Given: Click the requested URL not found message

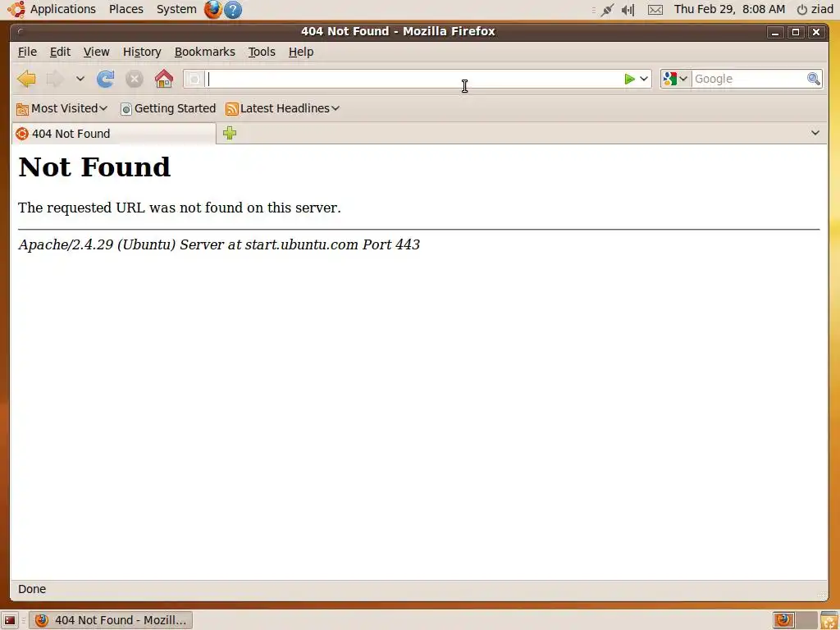Looking at the screenshot, I should [180, 208].
